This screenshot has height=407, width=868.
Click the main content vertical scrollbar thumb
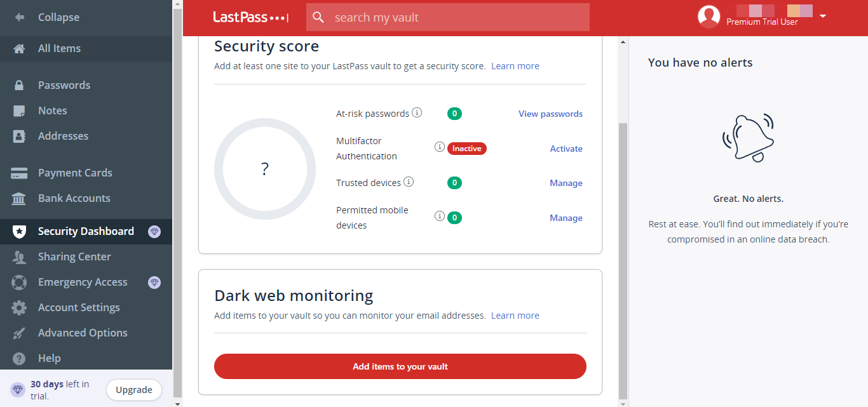[x=623, y=260]
